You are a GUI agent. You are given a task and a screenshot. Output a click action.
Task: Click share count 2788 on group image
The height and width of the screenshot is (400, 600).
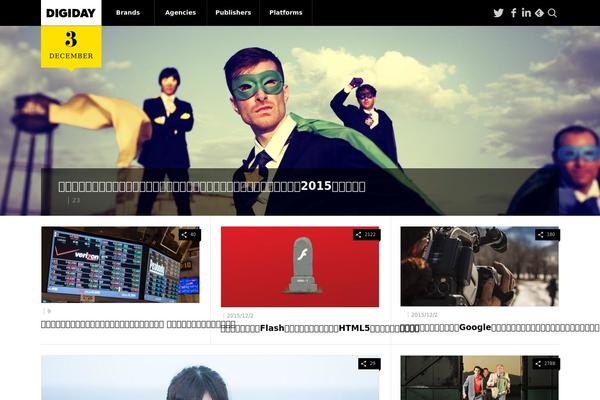click(x=546, y=364)
